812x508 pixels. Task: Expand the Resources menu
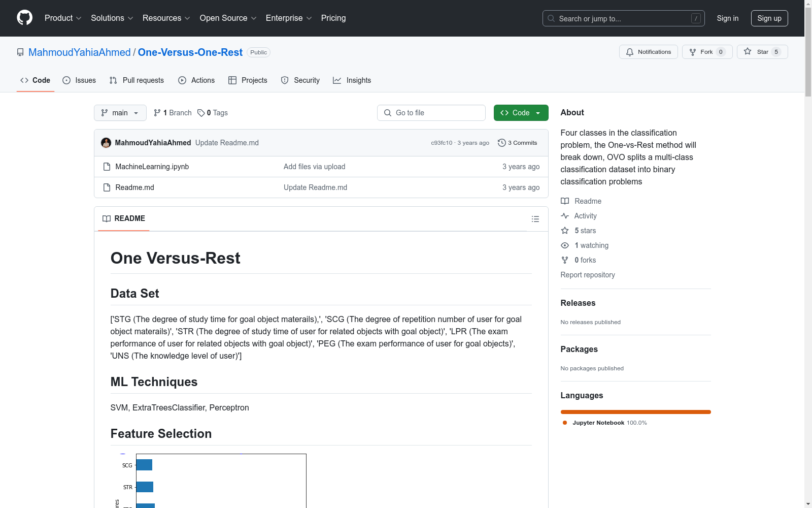(x=166, y=18)
